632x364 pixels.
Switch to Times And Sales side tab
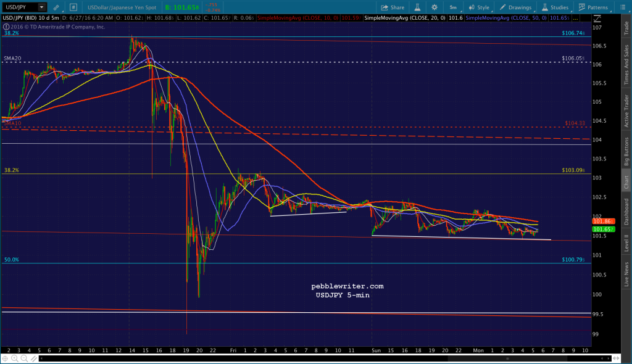pyautogui.click(x=626, y=65)
